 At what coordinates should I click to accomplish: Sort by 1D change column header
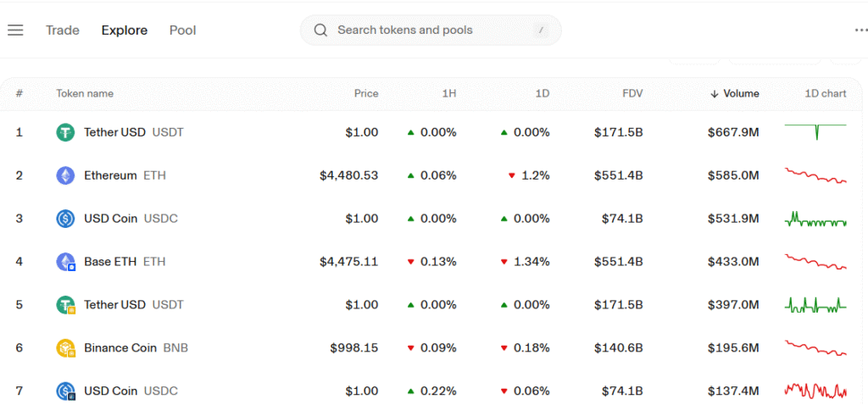pos(542,93)
